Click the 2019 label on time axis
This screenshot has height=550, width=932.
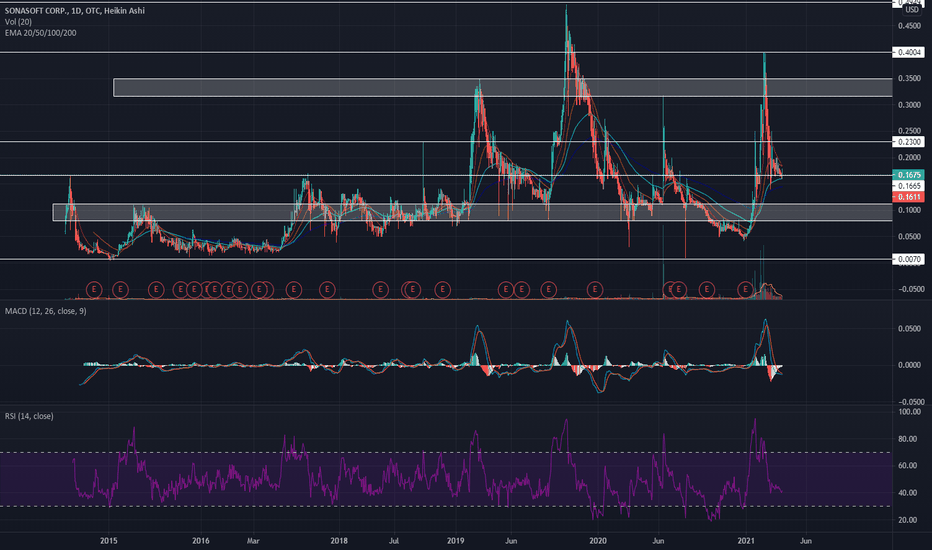click(x=456, y=540)
